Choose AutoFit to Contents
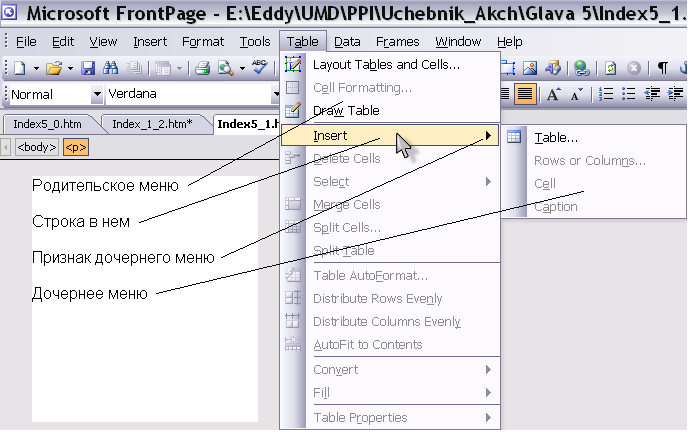This screenshot has height=432, width=688. (x=390, y=345)
